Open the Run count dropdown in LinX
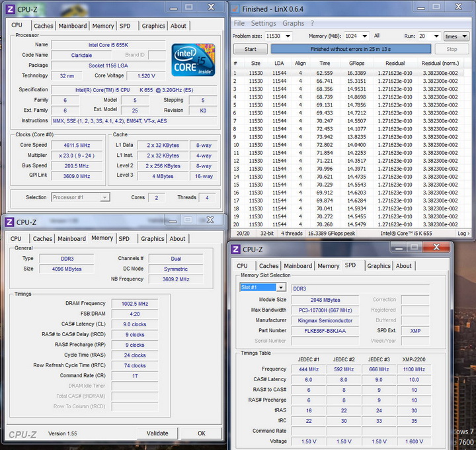 point(436,36)
